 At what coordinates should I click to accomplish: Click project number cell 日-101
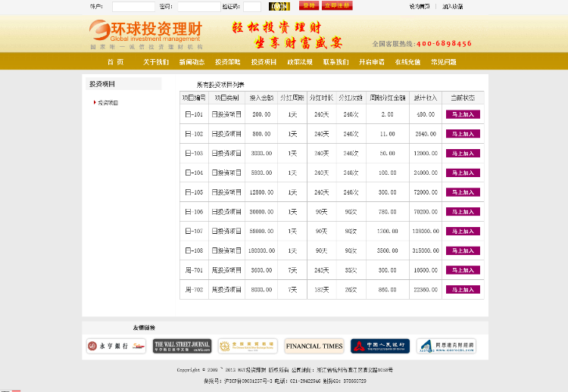(194, 114)
